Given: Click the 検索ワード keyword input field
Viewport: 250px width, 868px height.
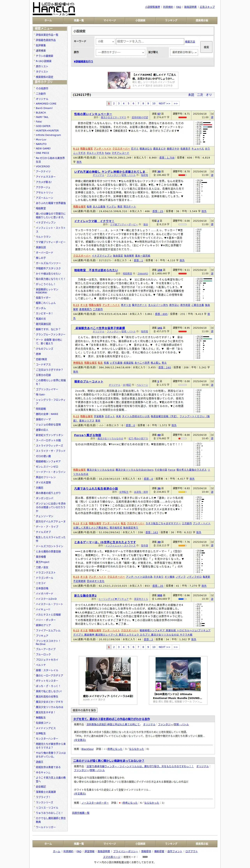Looking at the screenshot, I should [150, 42].
